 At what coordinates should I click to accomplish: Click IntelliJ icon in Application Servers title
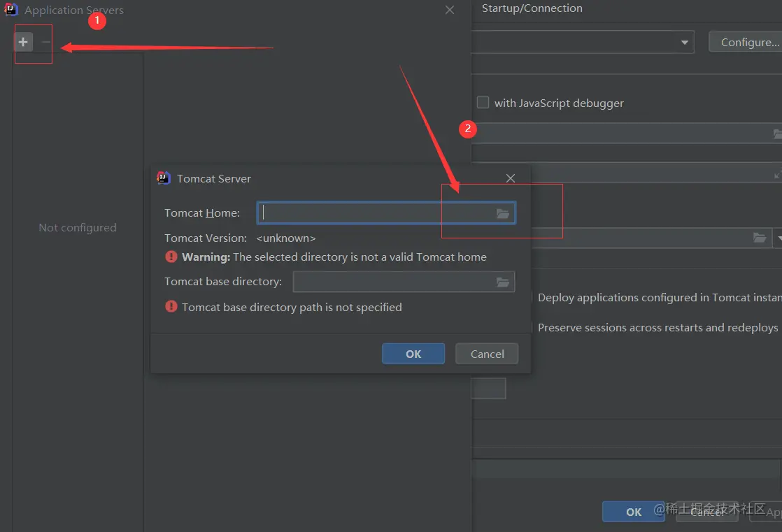tap(11, 10)
